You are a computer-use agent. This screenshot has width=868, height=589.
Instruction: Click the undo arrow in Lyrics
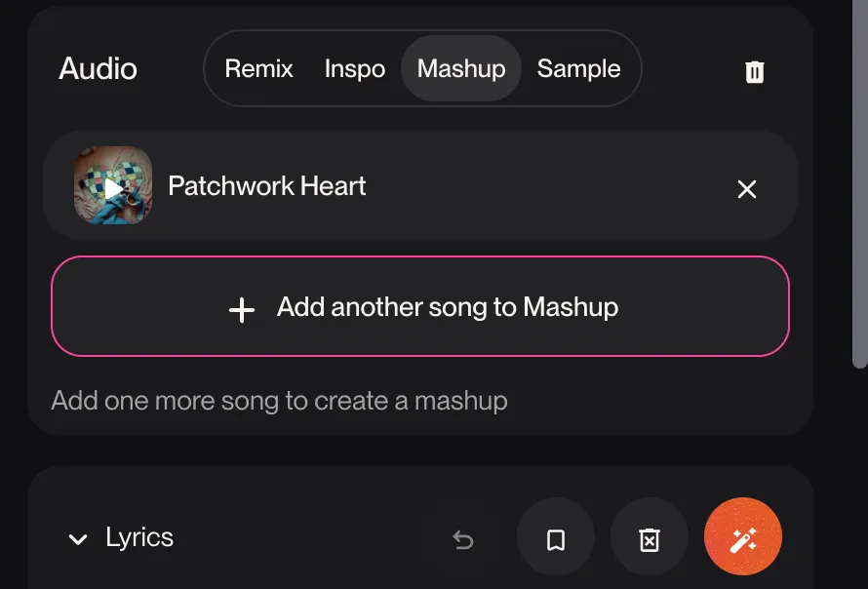point(463,539)
